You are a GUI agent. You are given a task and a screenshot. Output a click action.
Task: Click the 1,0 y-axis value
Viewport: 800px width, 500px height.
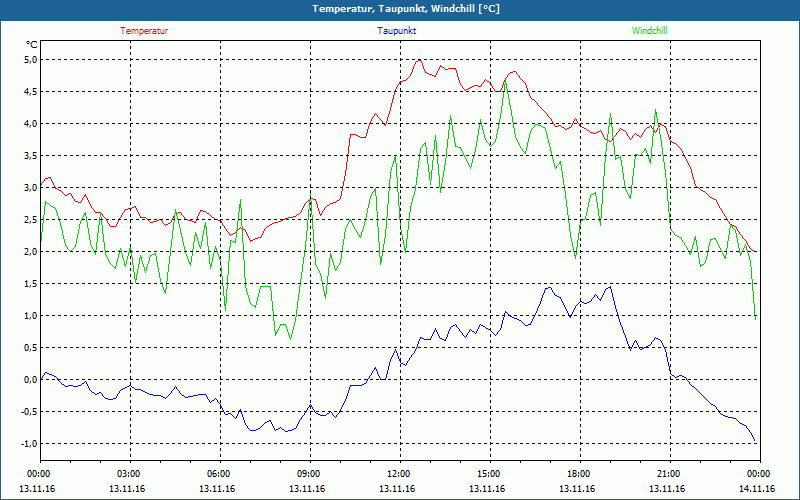pos(31,315)
